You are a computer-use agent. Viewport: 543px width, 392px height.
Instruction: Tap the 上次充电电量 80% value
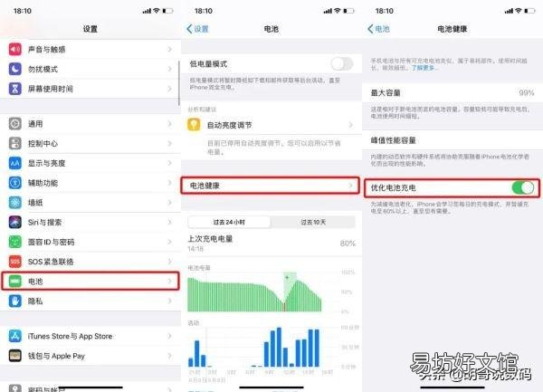[348, 244]
